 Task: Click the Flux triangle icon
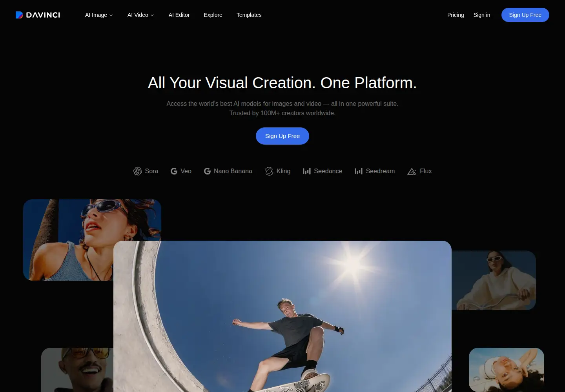(x=412, y=171)
